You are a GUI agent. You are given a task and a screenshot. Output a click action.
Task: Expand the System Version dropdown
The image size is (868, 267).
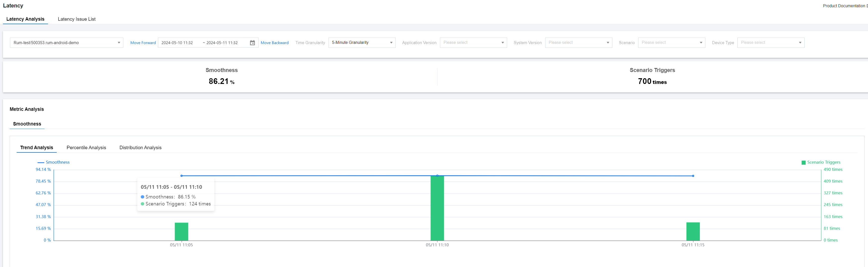[578, 43]
